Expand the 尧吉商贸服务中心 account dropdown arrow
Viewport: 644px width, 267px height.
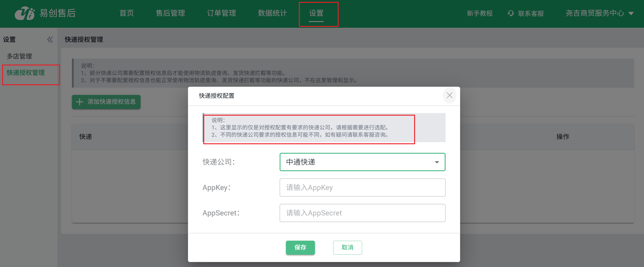[x=631, y=14]
